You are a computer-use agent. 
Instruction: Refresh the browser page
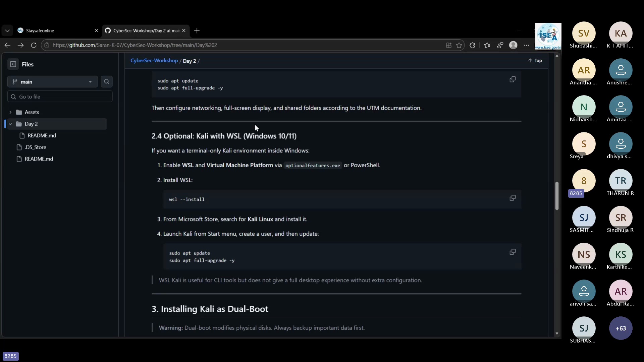tap(34, 45)
